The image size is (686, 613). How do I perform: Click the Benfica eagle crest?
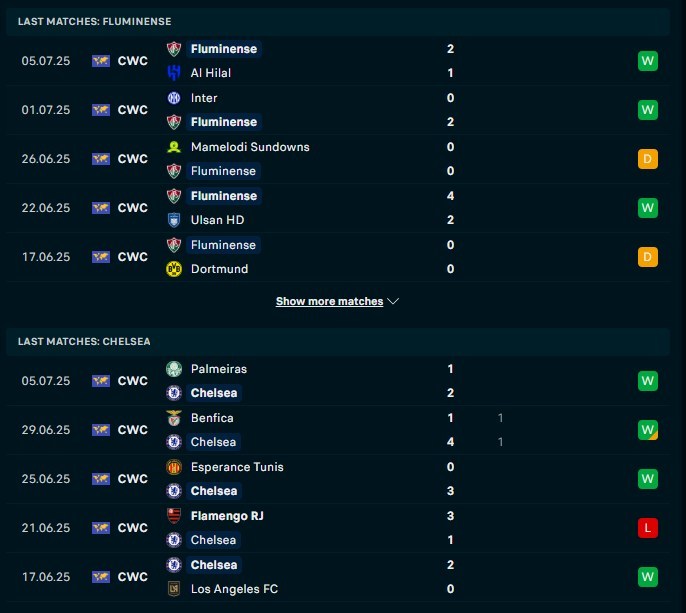[x=174, y=418]
